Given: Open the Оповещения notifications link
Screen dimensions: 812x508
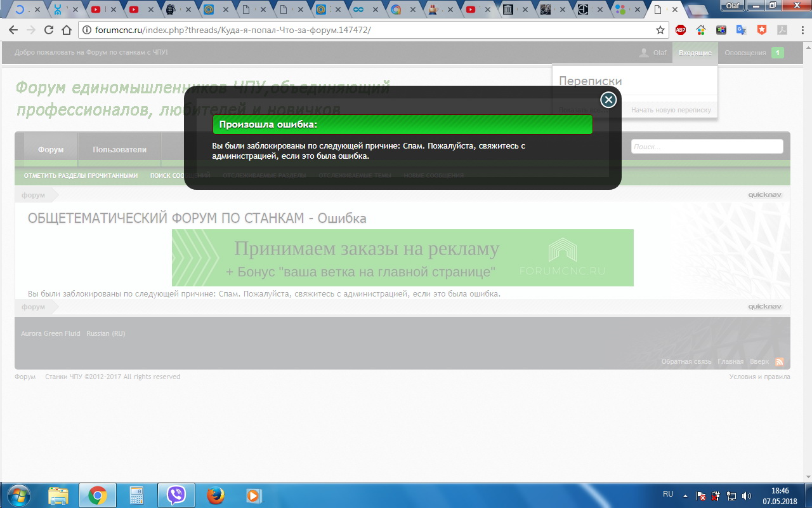Looking at the screenshot, I should (x=745, y=53).
